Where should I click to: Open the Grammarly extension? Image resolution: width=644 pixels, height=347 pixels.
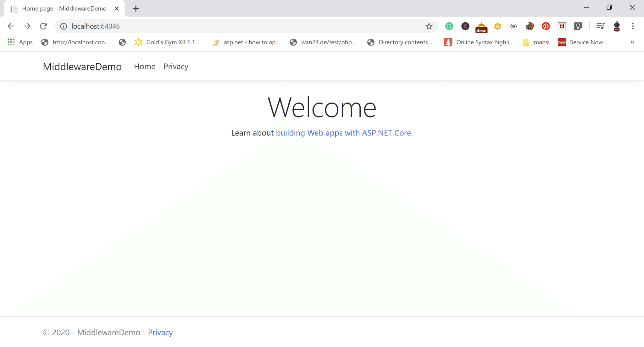[x=449, y=26]
